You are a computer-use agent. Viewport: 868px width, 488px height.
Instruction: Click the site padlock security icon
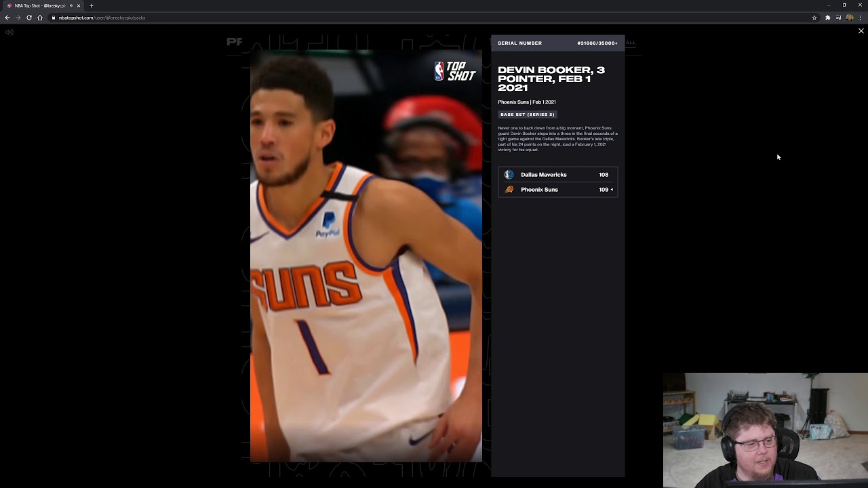pyautogui.click(x=53, y=18)
